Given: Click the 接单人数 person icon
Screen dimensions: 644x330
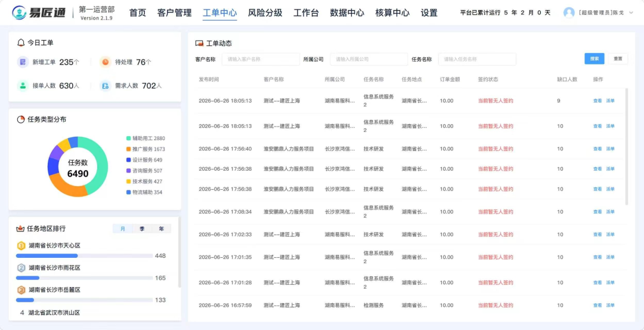Looking at the screenshot, I should tap(23, 85).
